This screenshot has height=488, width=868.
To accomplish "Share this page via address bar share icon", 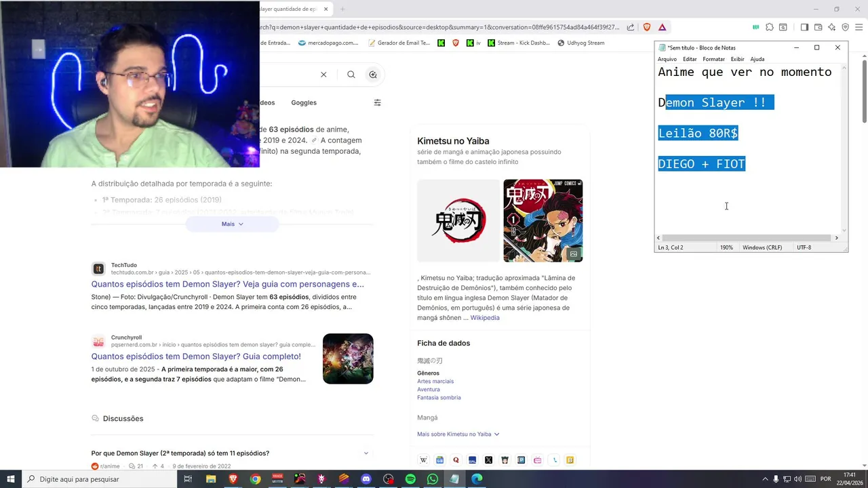I will coord(631,27).
